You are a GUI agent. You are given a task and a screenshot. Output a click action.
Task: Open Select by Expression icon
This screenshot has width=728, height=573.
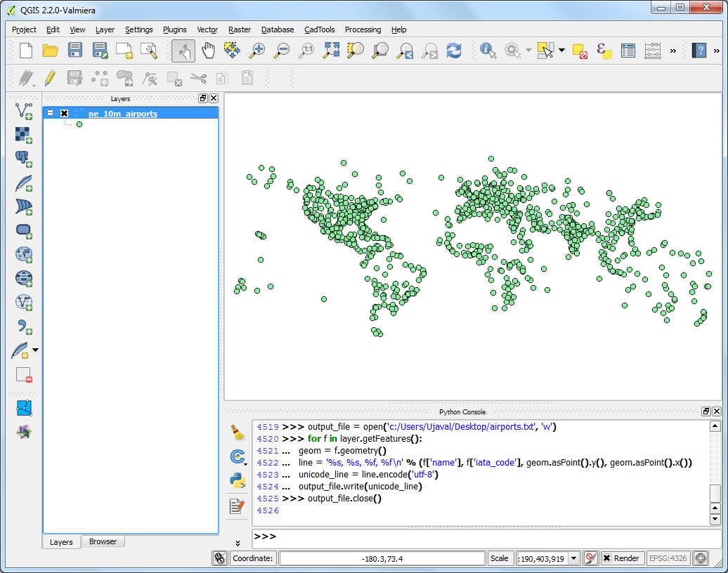(x=604, y=50)
